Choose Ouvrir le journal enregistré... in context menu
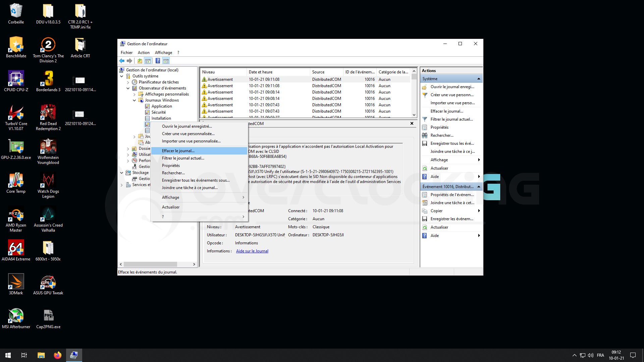Image resolution: width=644 pixels, height=362 pixels. click(199, 126)
